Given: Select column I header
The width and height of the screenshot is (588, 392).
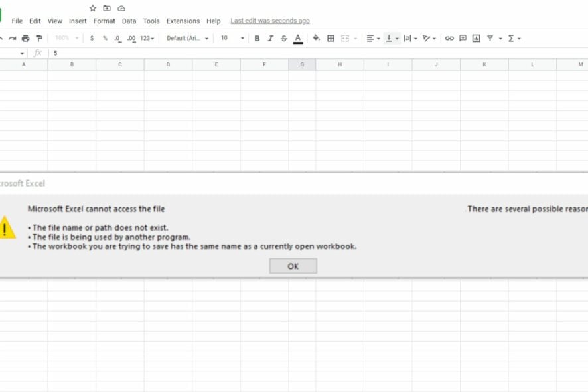Looking at the screenshot, I should coord(388,64).
